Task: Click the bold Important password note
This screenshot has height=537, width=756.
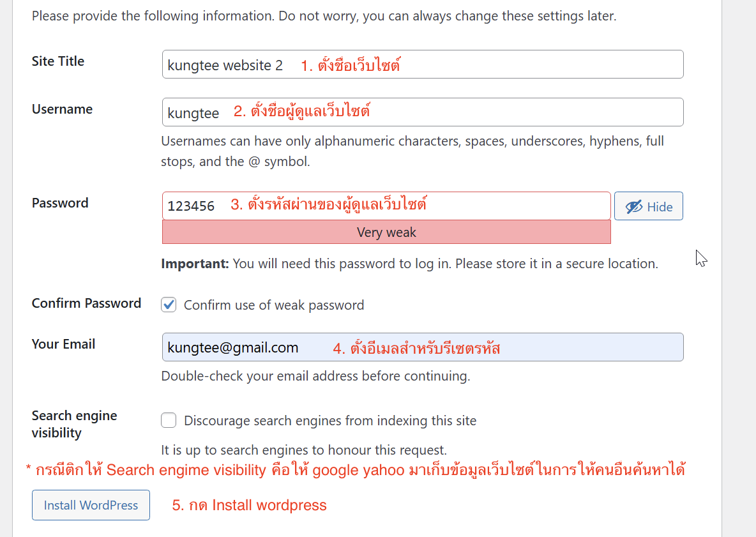Action: (x=195, y=264)
